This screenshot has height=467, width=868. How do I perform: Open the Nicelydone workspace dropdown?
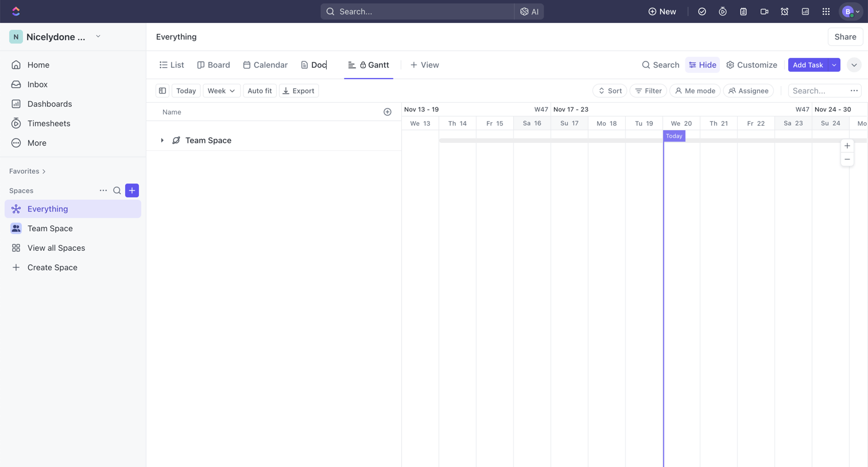pyautogui.click(x=98, y=37)
